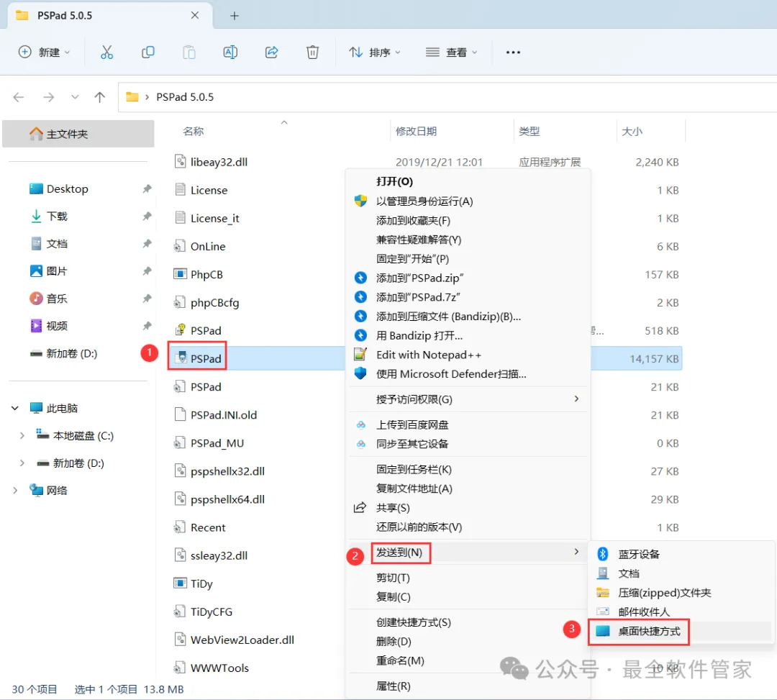The image size is (777, 700).
Task: Open the 查看 (View) dropdown
Action: pos(451,52)
